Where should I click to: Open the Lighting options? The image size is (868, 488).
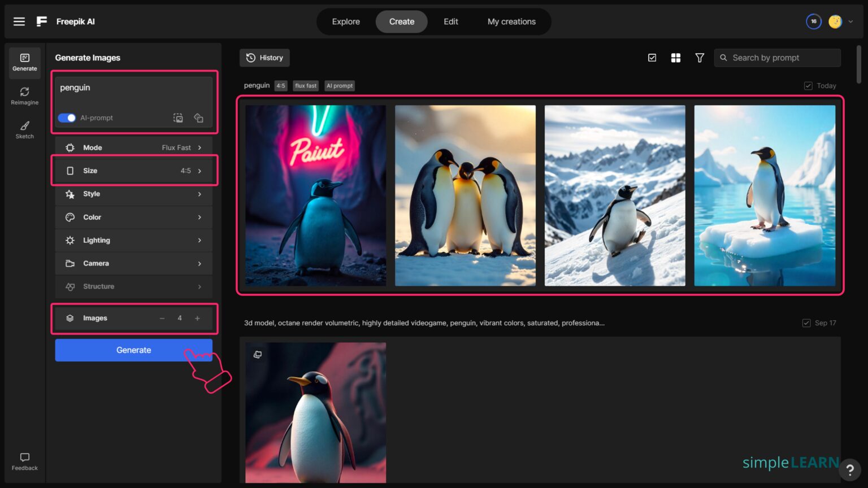(133, 240)
